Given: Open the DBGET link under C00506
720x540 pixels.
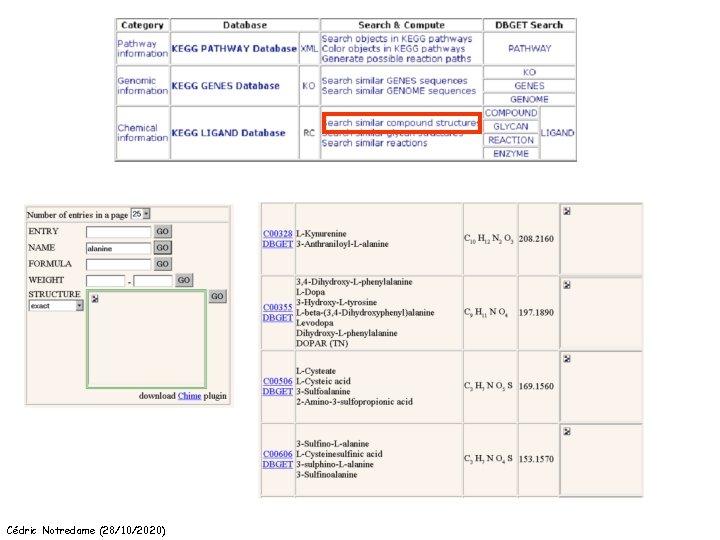Looking at the screenshot, I should coord(277,391).
